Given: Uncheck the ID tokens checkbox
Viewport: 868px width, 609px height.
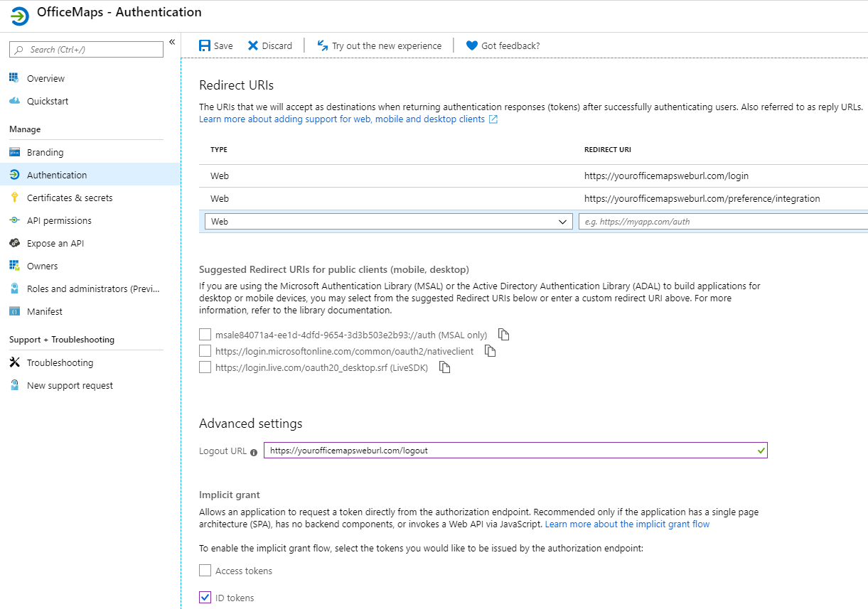Looking at the screenshot, I should click(205, 597).
